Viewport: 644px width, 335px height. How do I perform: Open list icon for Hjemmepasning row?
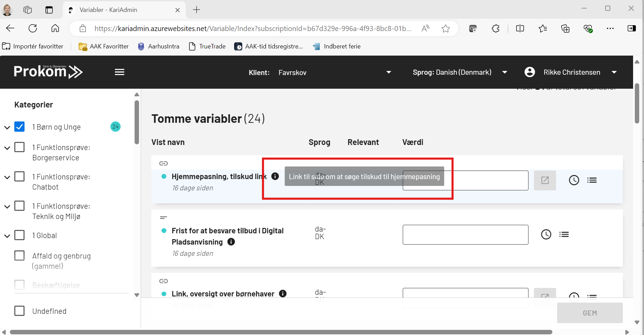tap(592, 180)
